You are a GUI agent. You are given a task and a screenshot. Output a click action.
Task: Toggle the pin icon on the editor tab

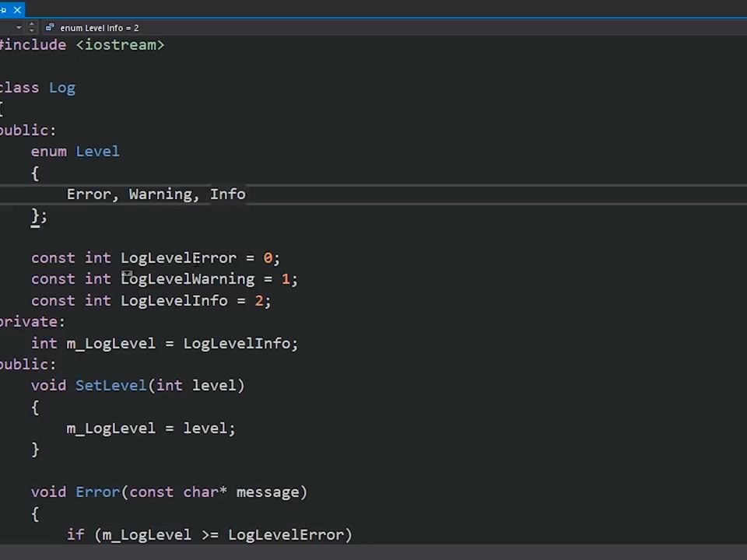(x=3, y=9)
